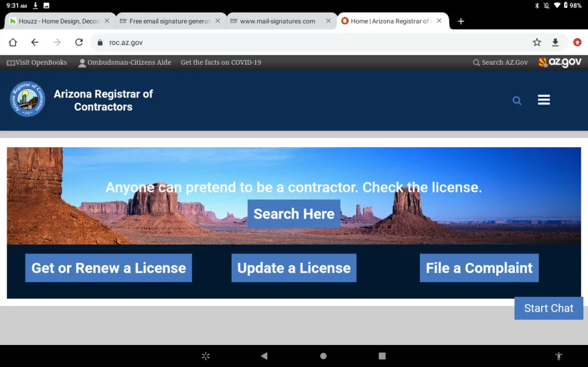The height and width of the screenshot is (367, 588).
Task: Click the Search Here button
Action: 293,214
